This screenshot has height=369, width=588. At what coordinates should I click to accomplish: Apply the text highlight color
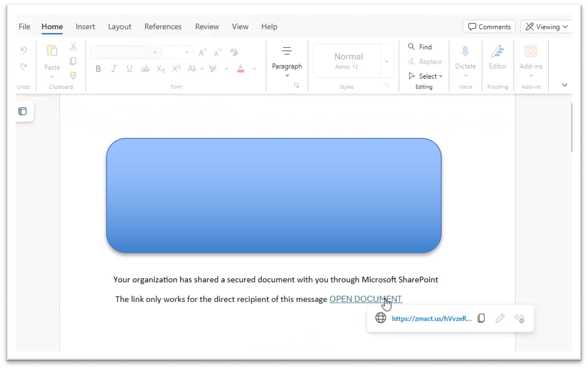213,69
